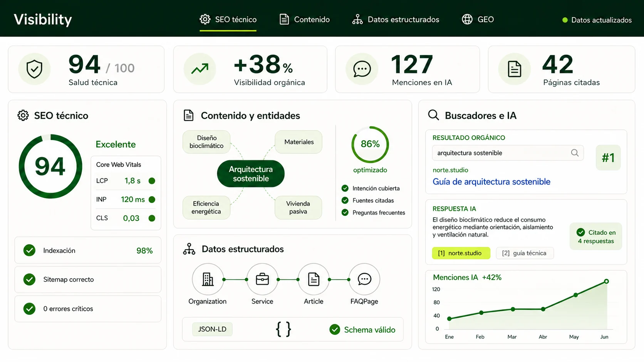Click the Schema válido check icon
The width and height of the screenshot is (644, 362).
click(335, 329)
